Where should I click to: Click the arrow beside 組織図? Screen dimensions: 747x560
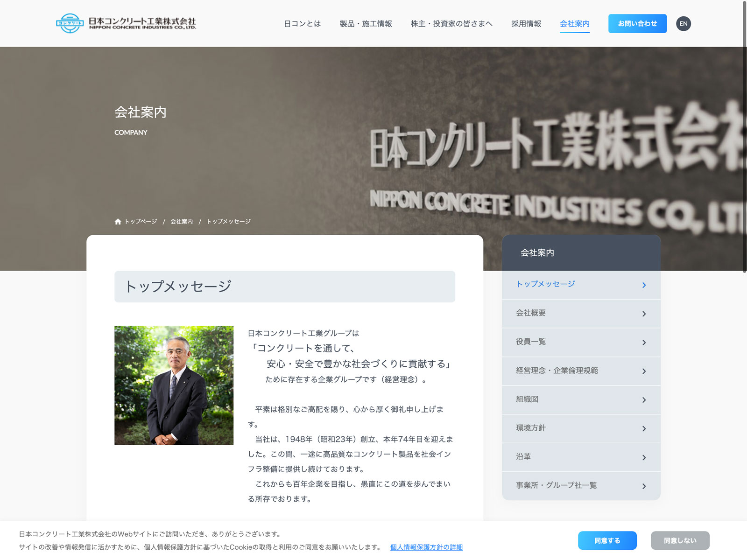click(x=644, y=400)
